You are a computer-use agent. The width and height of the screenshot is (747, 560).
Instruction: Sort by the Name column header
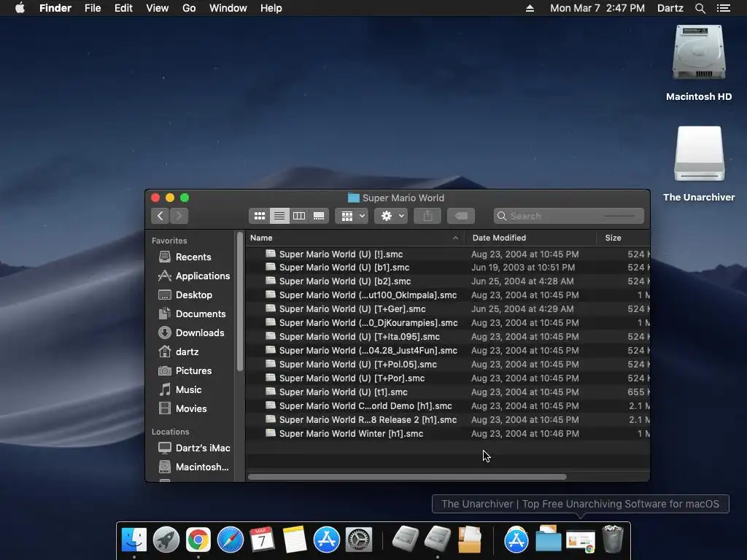pos(355,238)
